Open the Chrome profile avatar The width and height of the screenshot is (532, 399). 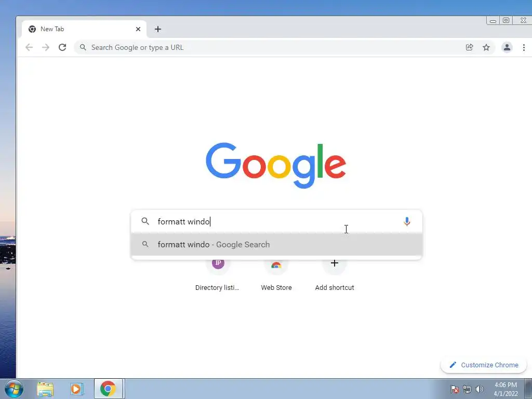tap(507, 47)
